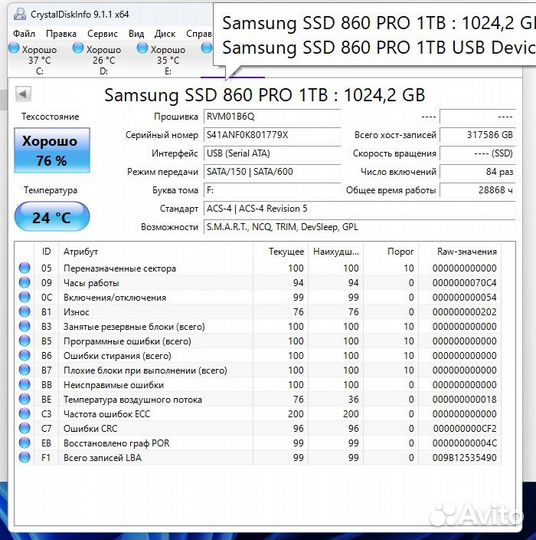Select the Частота ошибок ECC attribute text
The height and width of the screenshot is (540, 536).
point(107,414)
